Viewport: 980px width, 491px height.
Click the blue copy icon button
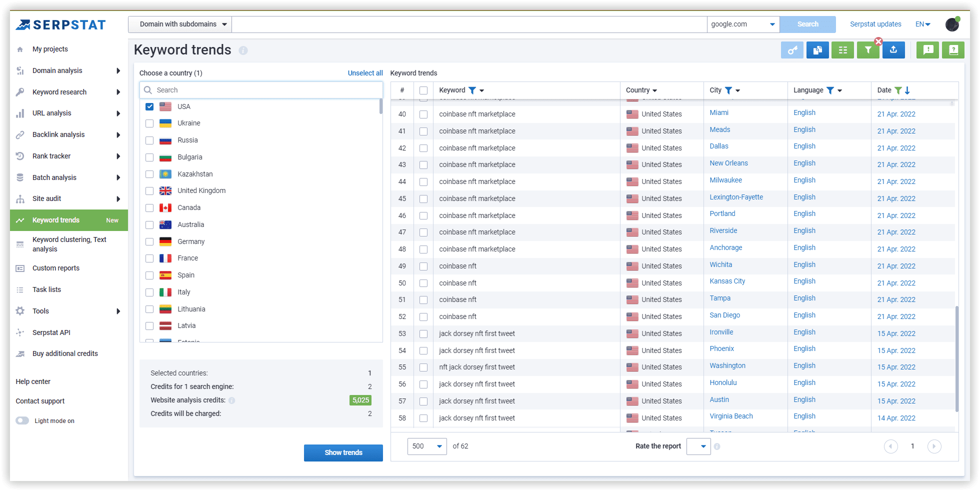click(817, 50)
